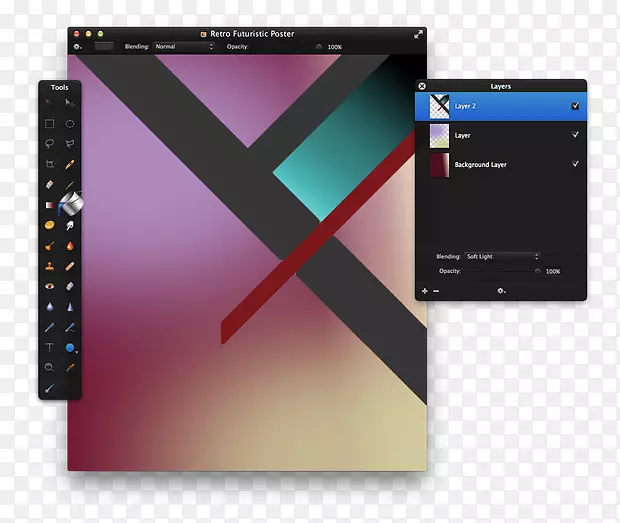Image resolution: width=620 pixels, height=523 pixels.
Task: Open the Normal blending dropdown in toolbar
Action: tap(184, 46)
